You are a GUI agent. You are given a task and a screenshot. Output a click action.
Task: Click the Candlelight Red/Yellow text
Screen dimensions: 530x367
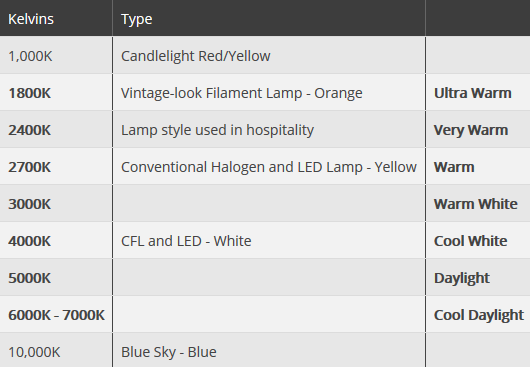(196, 56)
